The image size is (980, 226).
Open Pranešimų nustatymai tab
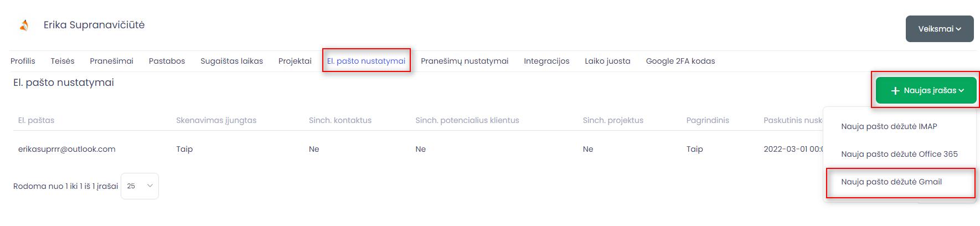[x=465, y=61]
